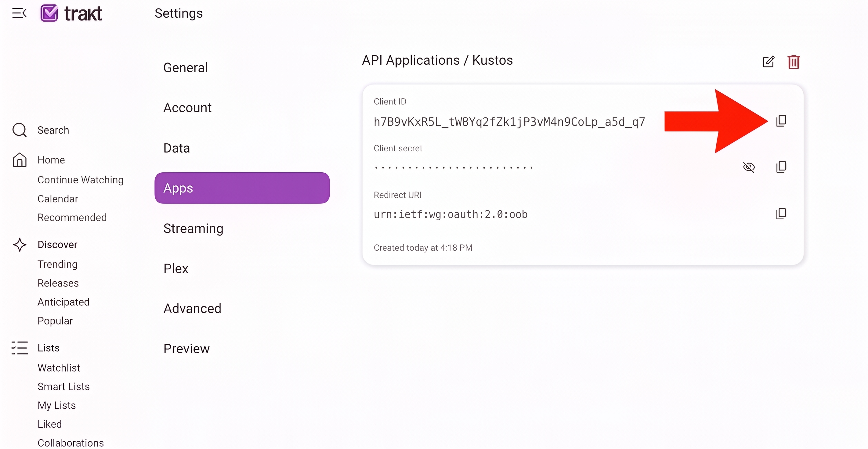Reveal the hidden Client secret

(749, 167)
